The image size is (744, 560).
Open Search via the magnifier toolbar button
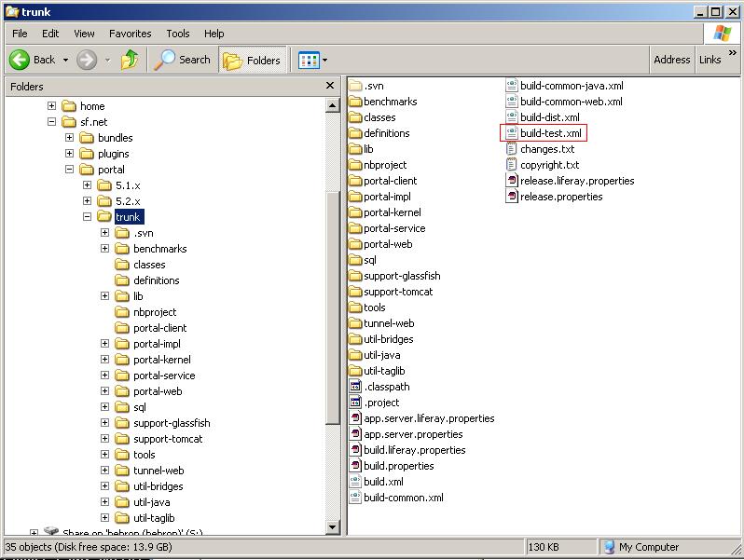[183, 60]
